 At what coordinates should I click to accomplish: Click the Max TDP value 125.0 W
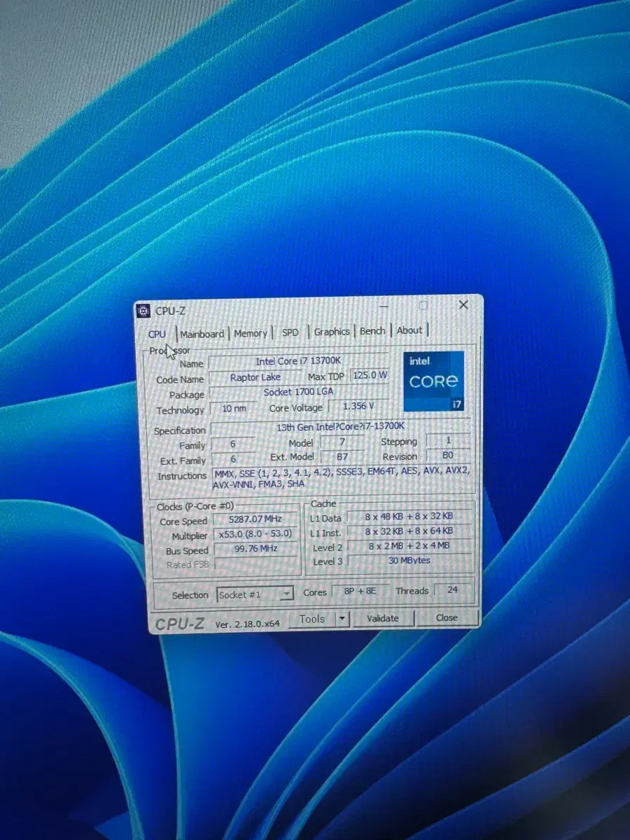point(370,375)
